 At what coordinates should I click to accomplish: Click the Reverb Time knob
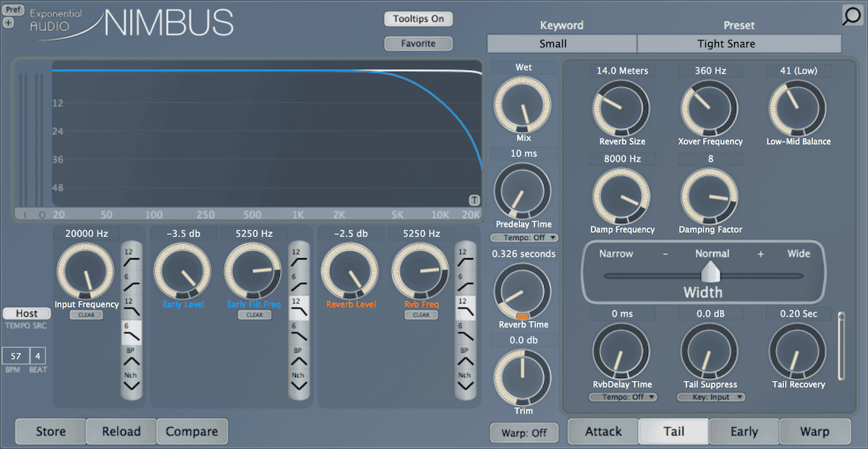523,292
